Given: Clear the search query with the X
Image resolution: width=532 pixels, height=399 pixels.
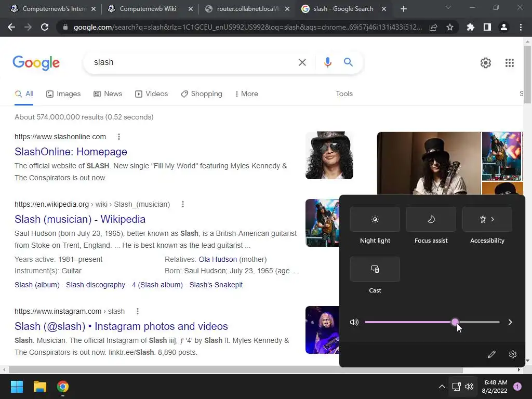Looking at the screenshot, I should click(x=302, y=62).
